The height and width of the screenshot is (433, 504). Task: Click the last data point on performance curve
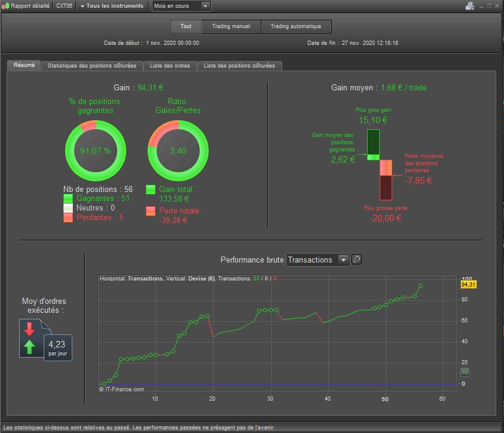[x=420, y=285]
